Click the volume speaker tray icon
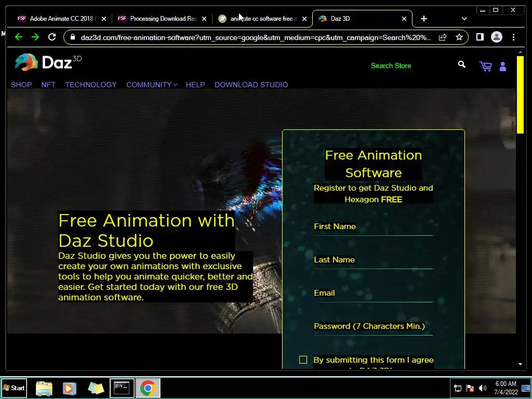The height and width of the screenshot is (399, 532). [x=482, y=388]
